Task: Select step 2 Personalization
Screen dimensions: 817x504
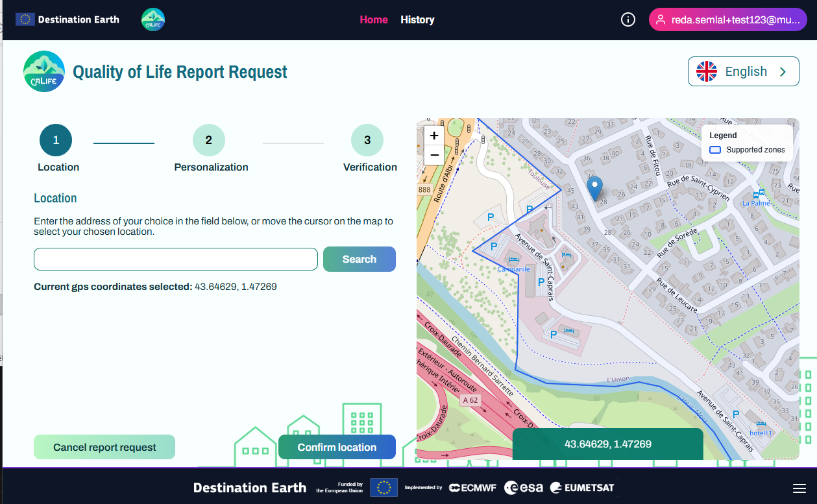Action: click(209, 140)
